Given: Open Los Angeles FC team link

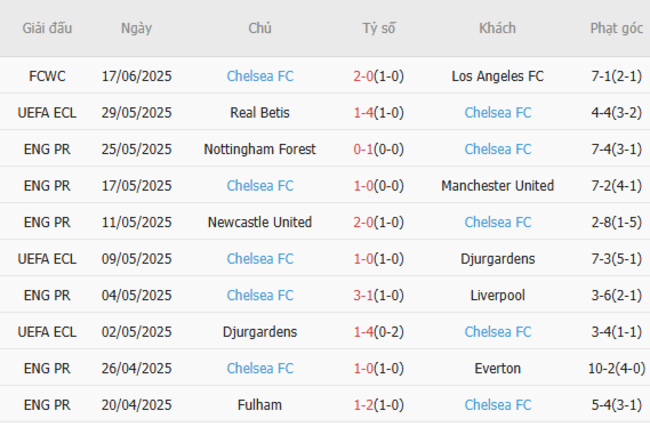Looking at the screenshot, I should click(497, 76).
